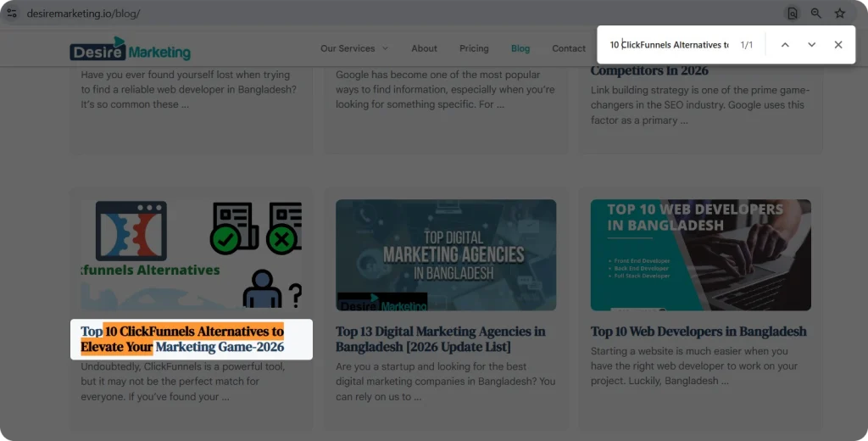
Task: Bookmark this page with the star icon
Action: (x=840, y=14)
